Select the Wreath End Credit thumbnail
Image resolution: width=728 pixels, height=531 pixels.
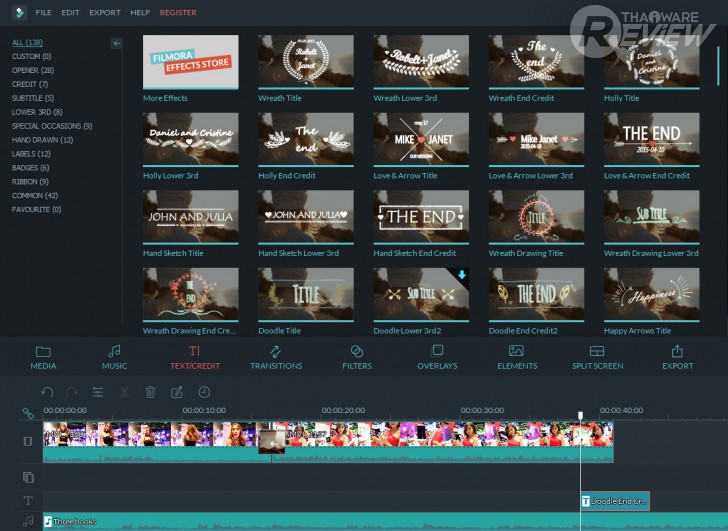coord(536,62)
